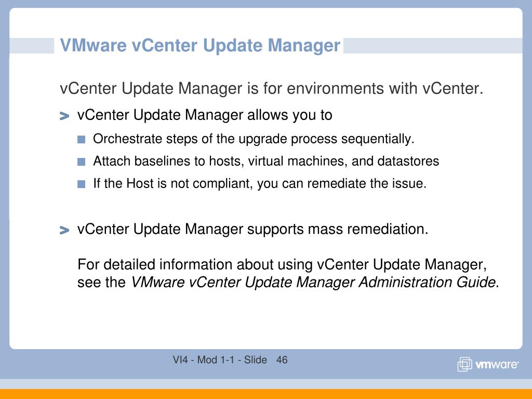Click the VMware logo boxes icon

coord(464,364)
